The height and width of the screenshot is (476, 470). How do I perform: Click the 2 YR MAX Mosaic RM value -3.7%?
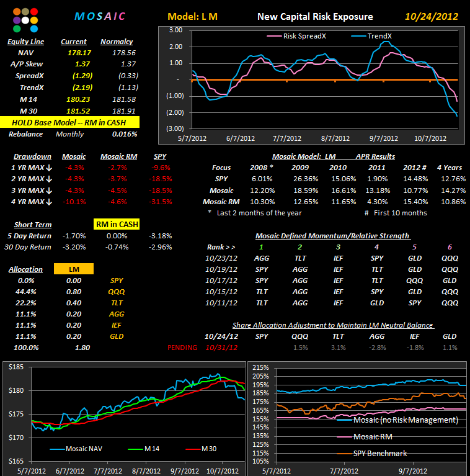(117, 179)
